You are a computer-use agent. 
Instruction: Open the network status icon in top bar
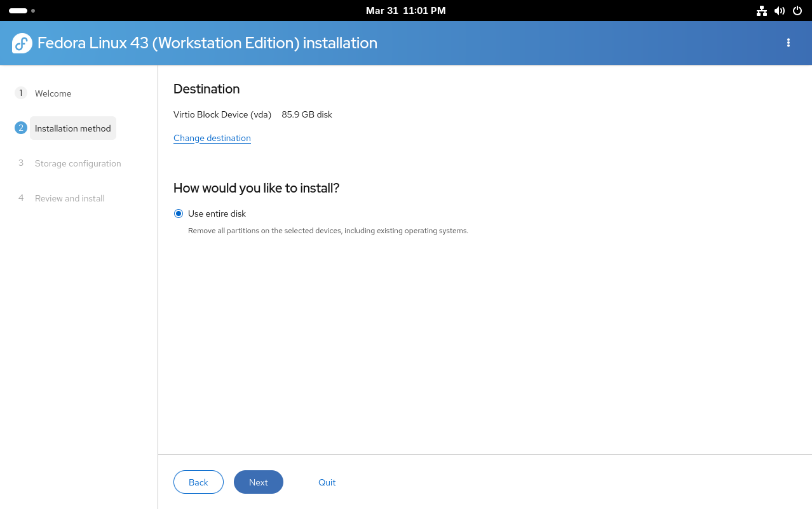(x=762, y=11)
